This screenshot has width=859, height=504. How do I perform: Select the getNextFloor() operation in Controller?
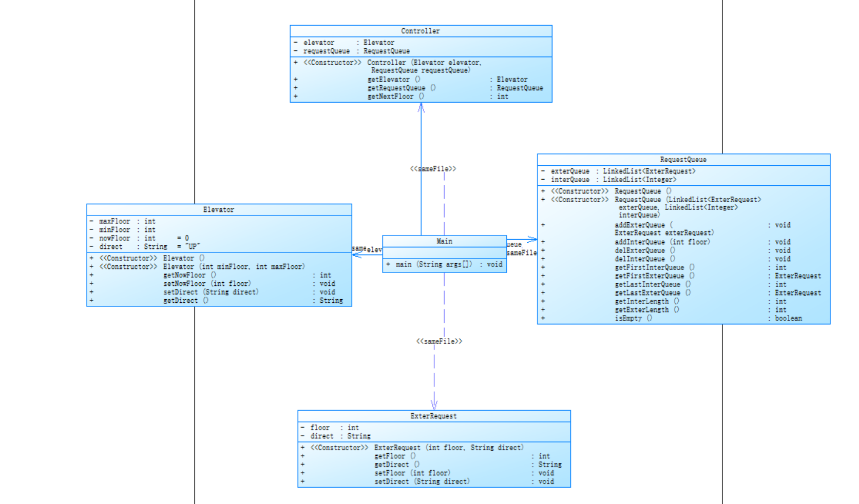click(395, 96)
